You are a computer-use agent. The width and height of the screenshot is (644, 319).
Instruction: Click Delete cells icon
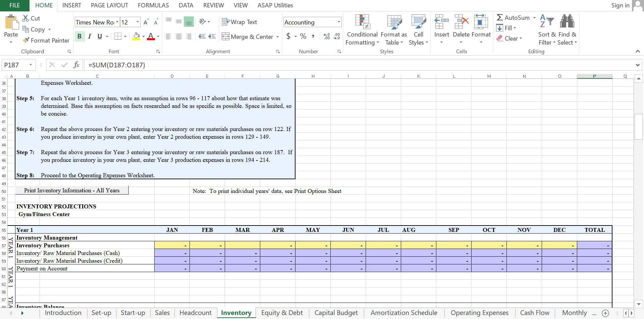click(461, 22)
